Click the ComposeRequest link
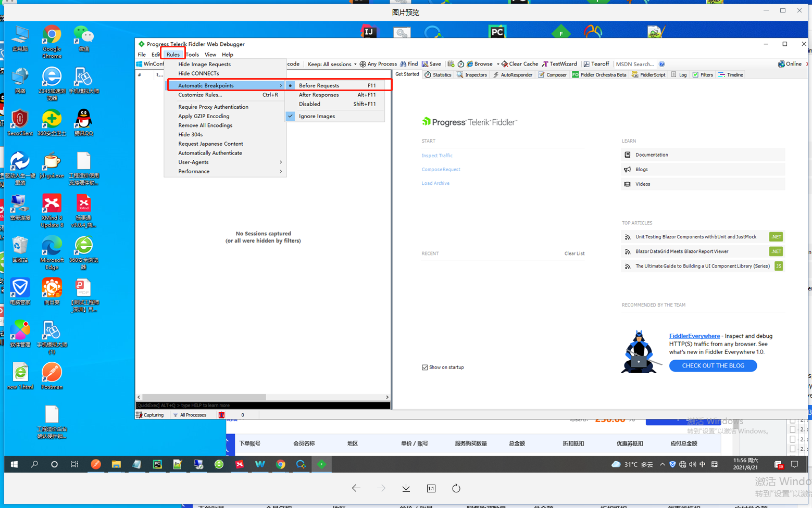 [x=441, y=170]
